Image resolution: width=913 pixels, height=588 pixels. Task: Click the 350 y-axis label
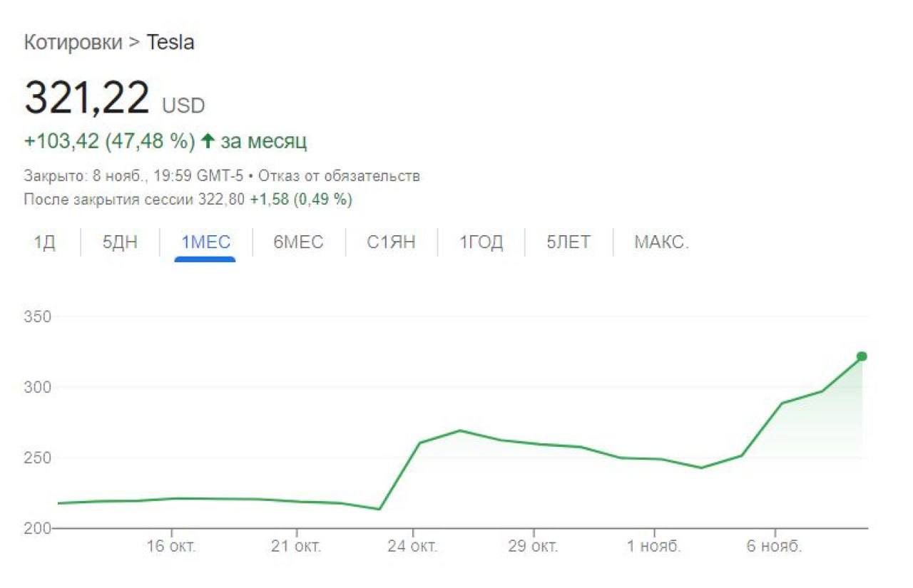click(x=38, y=316)
